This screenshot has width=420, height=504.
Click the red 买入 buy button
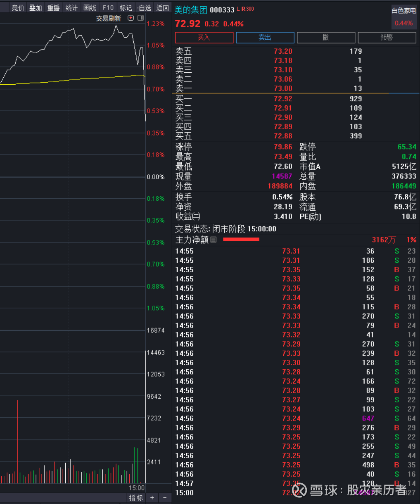pyautogui.click(x=204, y=37)
